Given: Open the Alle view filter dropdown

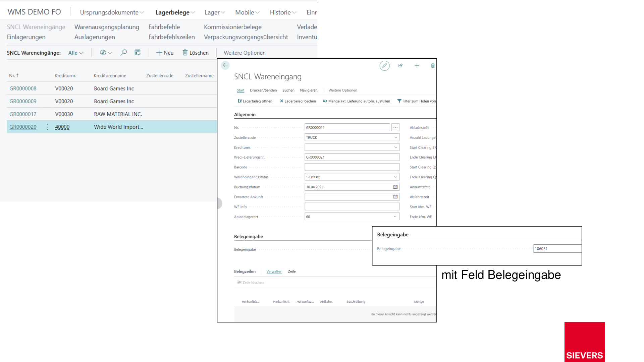Looking at the screenshot, I should pyautogui.click(x=76, y=53).
